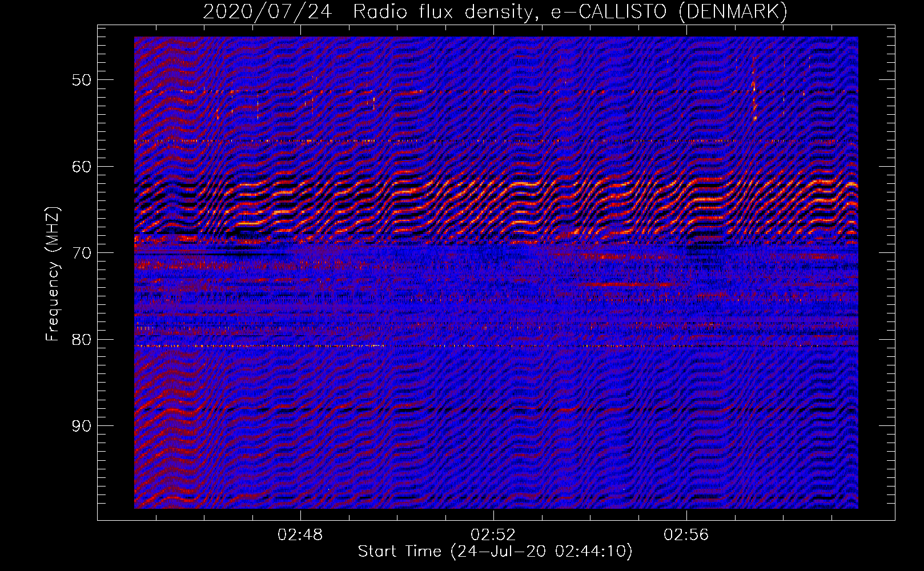Click the "Start Time (24-Jul-20 02:44:10)" axis label
This screenshot has height=571, width=924.
(x=495, y=552)
